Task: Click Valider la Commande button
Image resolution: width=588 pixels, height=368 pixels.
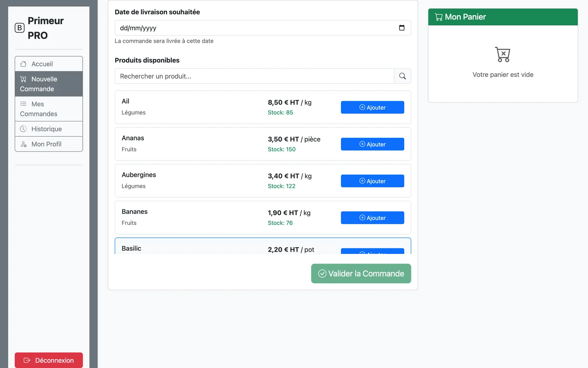Action: (x=361, y=274)
